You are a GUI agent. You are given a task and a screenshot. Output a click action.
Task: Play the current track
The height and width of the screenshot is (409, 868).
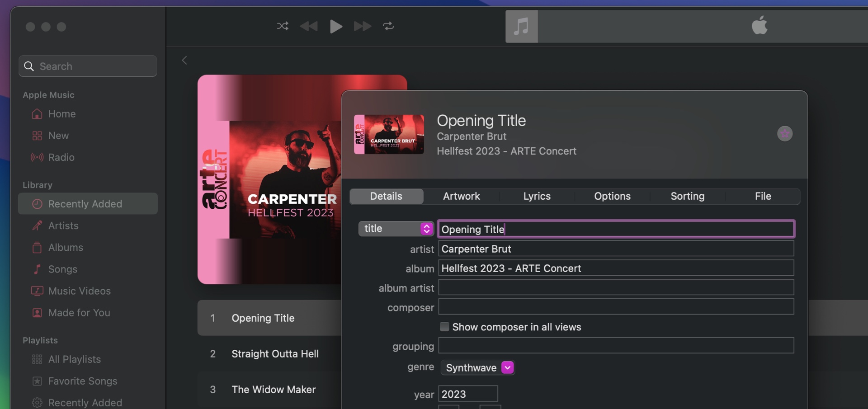[x=335, y=26]
